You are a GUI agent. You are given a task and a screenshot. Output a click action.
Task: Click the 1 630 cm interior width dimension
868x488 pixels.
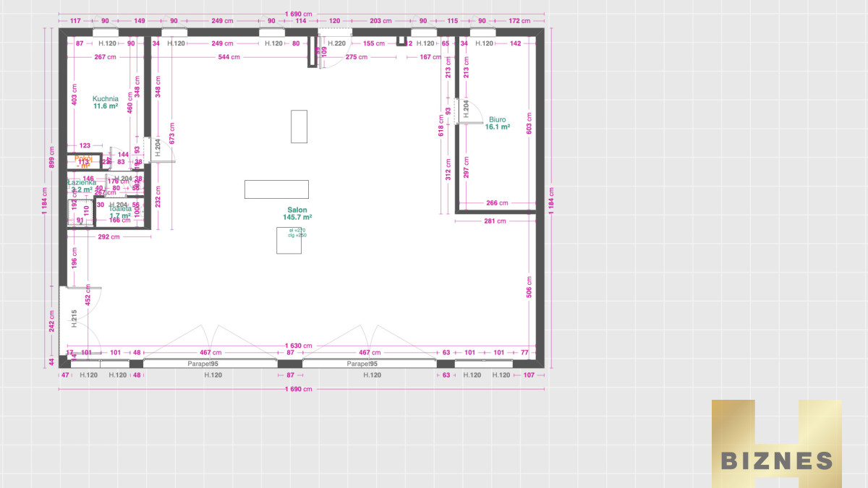298,346
